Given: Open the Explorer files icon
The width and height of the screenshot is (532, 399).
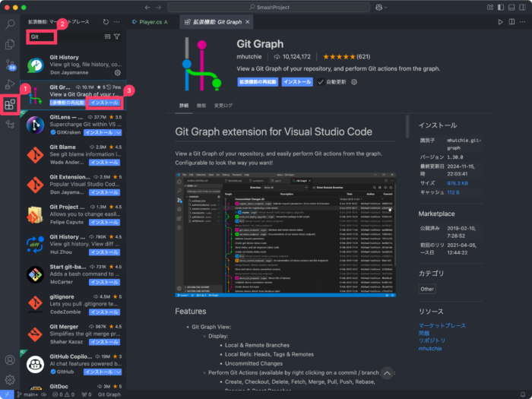Looking at the screenshot, I should [10, 44].
